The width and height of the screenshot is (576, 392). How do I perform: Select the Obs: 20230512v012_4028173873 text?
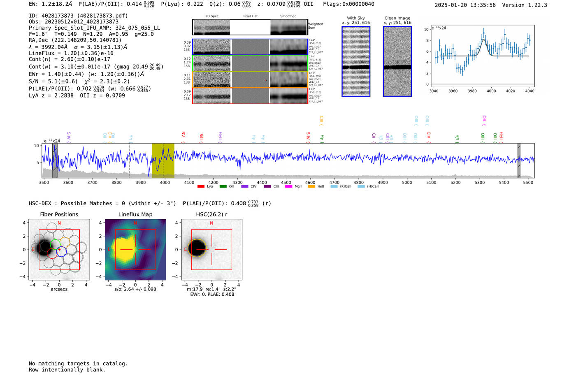pos(74,22)
